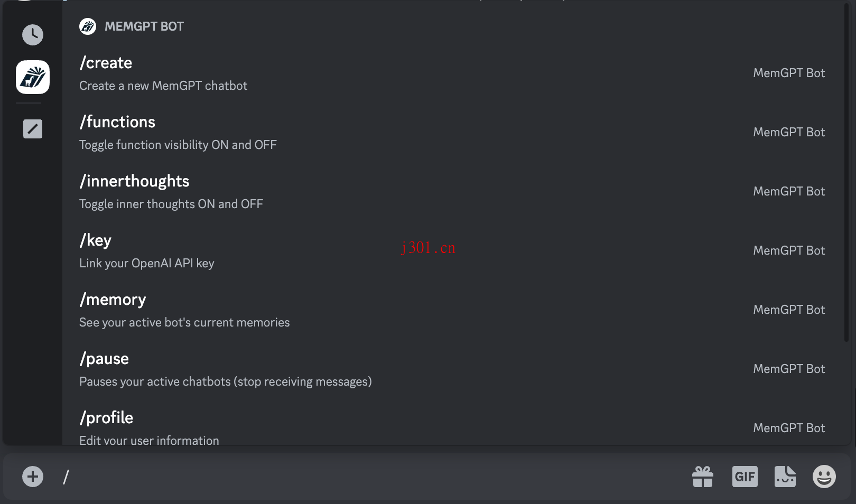Click the message input field
The width and height of the screenshot is (856, 504).
tap(370, 477)
